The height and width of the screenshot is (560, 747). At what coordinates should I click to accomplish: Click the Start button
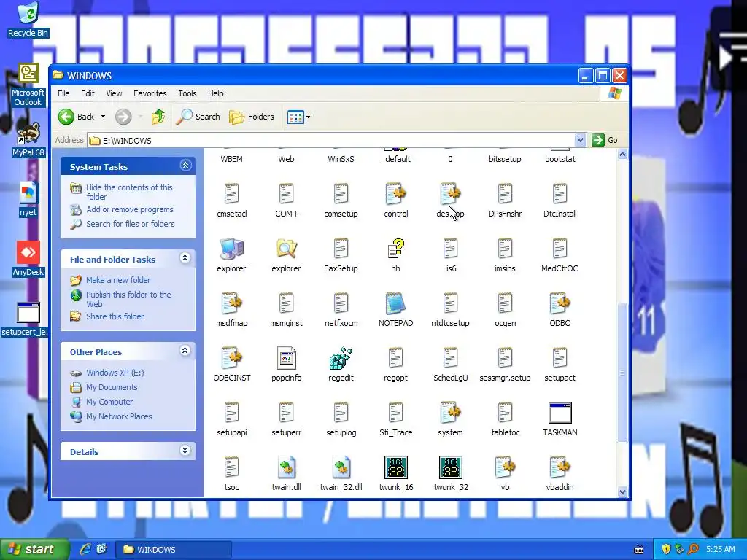pos(34,550)
